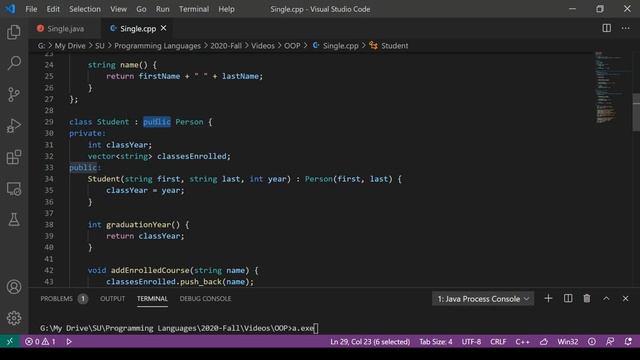Open the Testing flask view
640x360 pixels.
coord(14,220)
